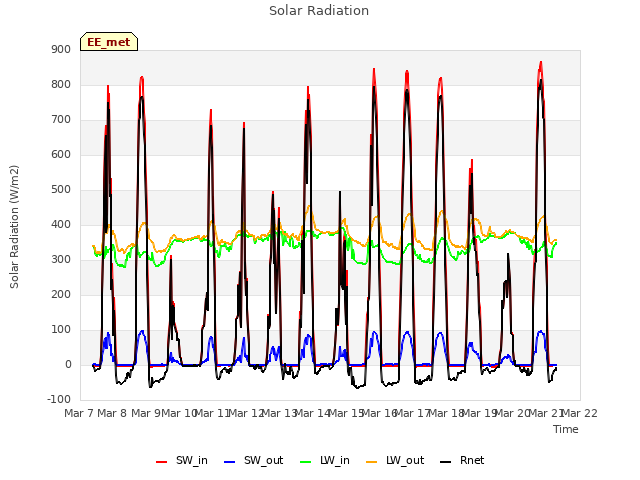Click the blue SW_out legend color marker
Screen dimensions: 640x480
(x=230, y=462)
